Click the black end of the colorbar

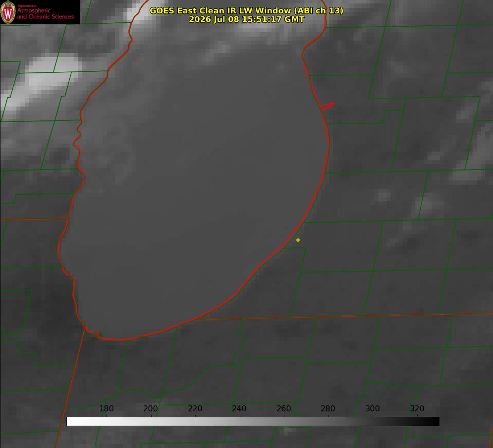[434, 422]
